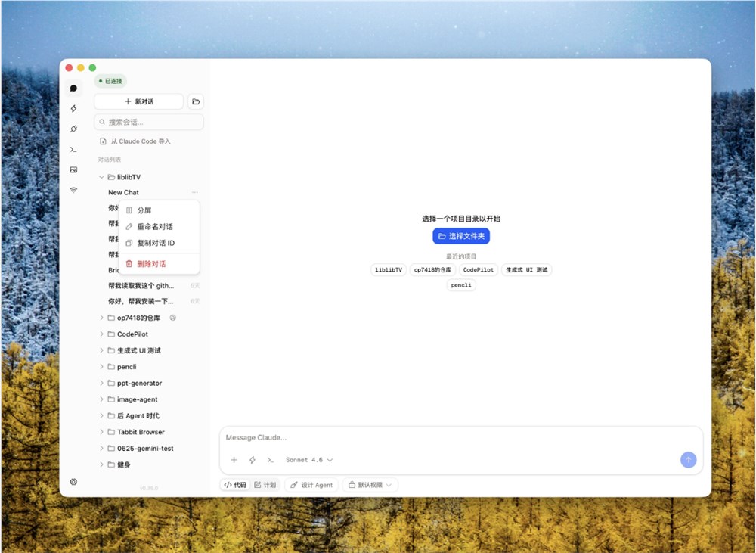
Task: Click the terminal icon beside the model selector
Action: [269, 460]
